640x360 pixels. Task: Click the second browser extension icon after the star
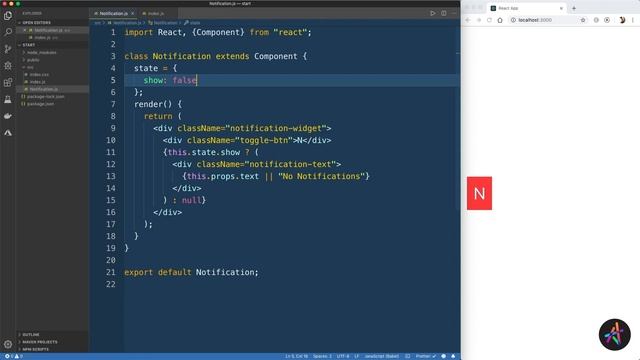pos(607,20)
